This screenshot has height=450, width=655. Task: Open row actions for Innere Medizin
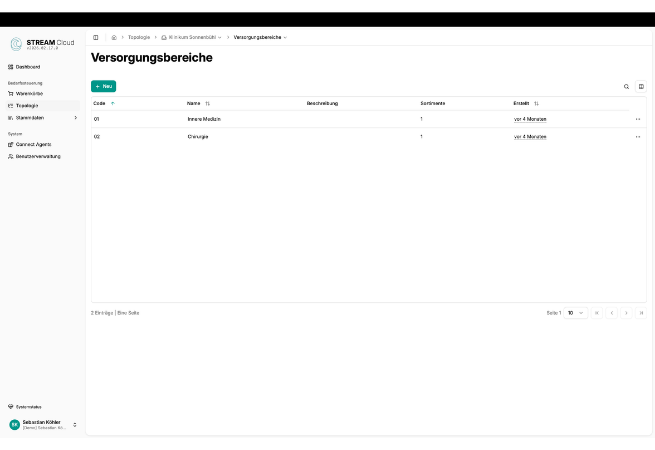[x=638, y=119]
